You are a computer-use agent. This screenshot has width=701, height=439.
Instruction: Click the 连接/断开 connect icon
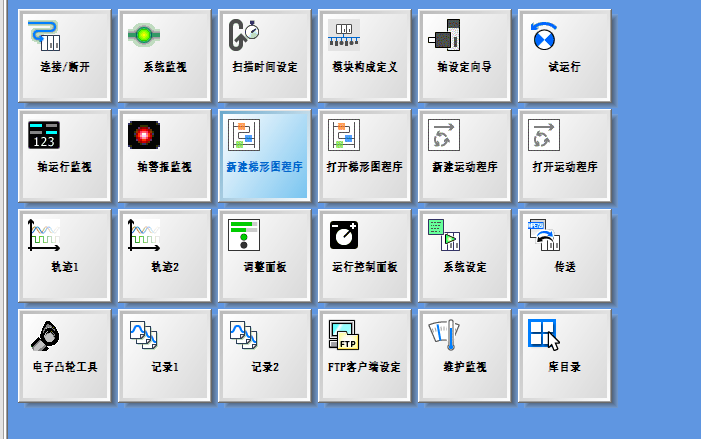[64, 54]
